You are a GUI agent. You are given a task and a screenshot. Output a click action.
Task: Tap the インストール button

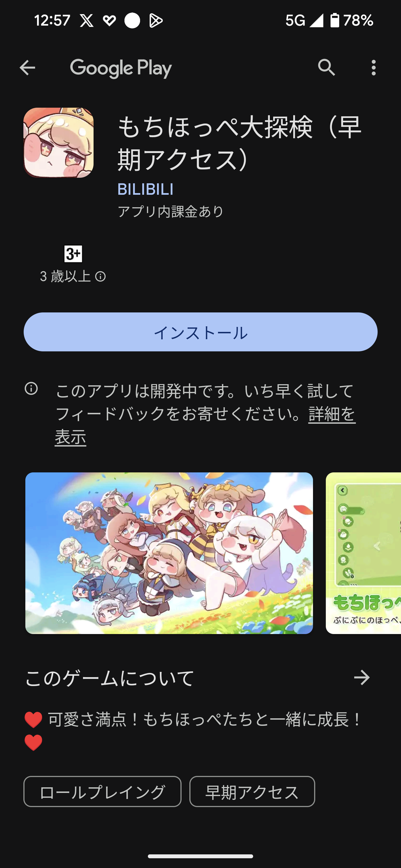pyautogui.click(x=200, y=332)
